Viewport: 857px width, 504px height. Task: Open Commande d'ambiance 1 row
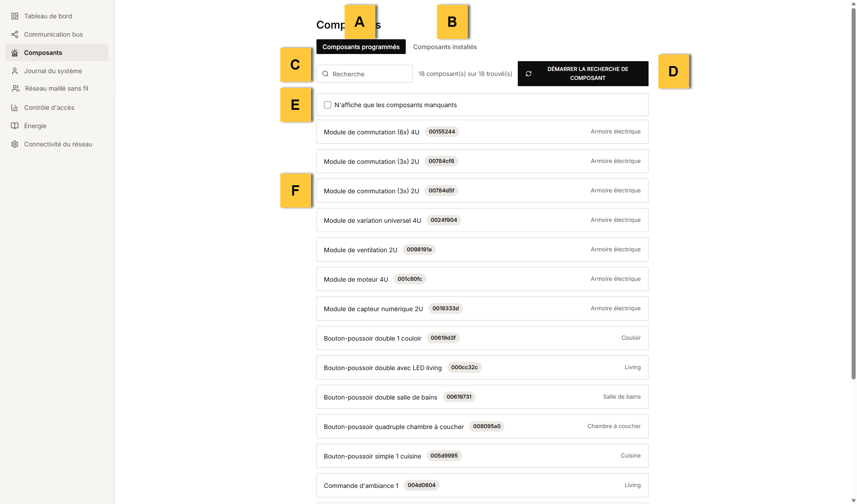point(483,485)
